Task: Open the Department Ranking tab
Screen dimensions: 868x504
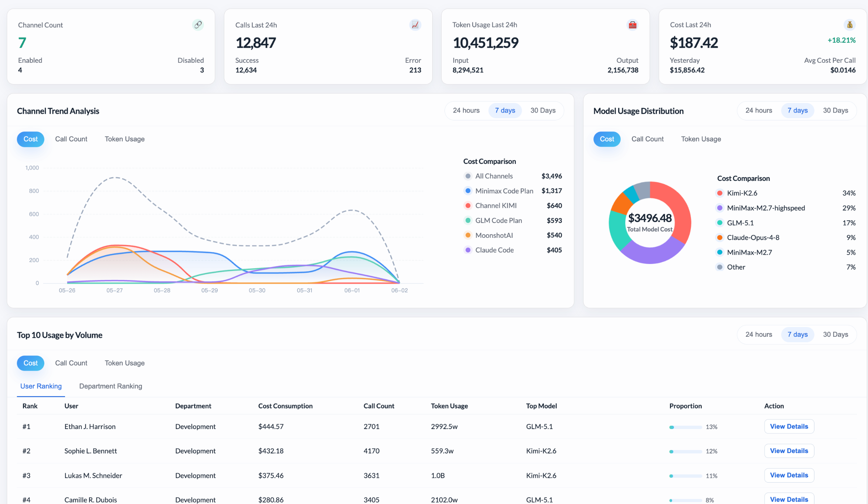Action: tap(110, 386)
